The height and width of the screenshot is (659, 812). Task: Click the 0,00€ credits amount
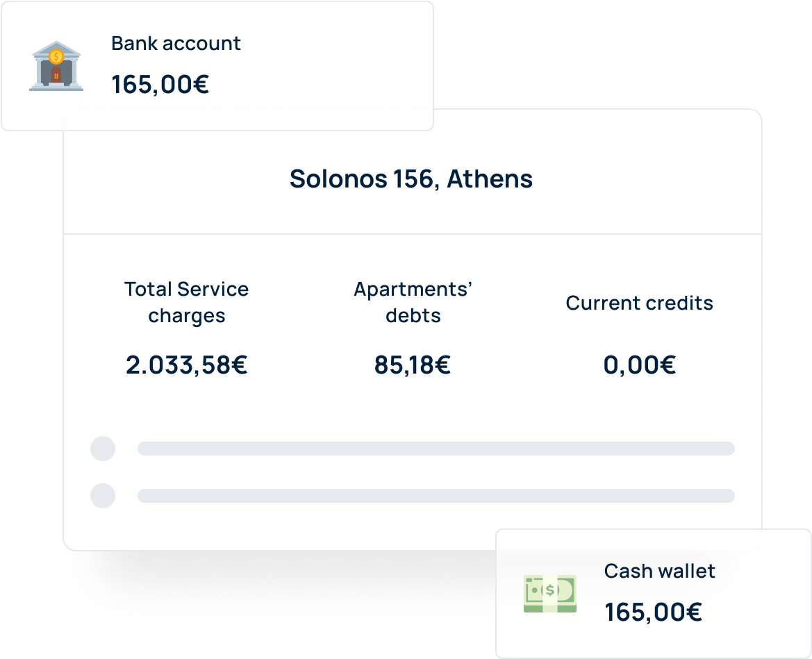click(640, 365)
